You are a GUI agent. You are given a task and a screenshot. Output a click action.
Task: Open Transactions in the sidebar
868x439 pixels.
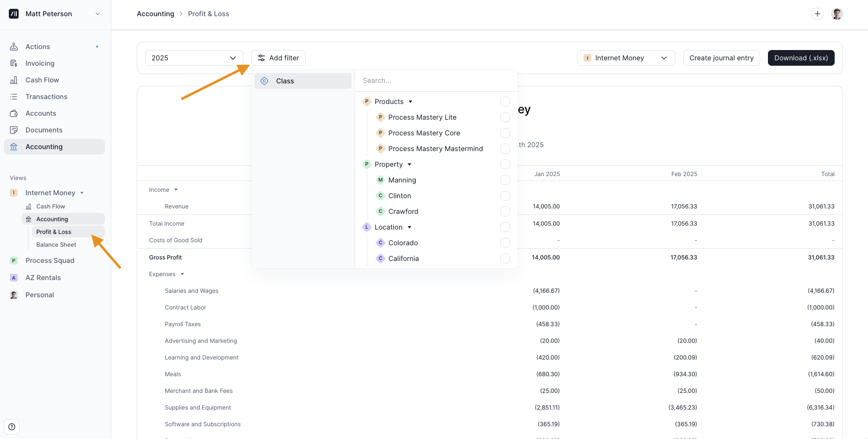(x=46, y=97)
